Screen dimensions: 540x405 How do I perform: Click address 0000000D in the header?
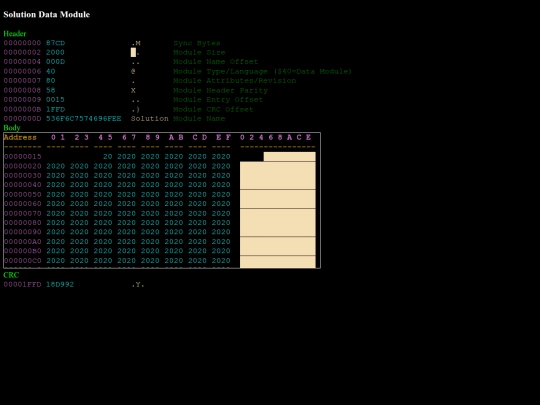click(22, 118)
